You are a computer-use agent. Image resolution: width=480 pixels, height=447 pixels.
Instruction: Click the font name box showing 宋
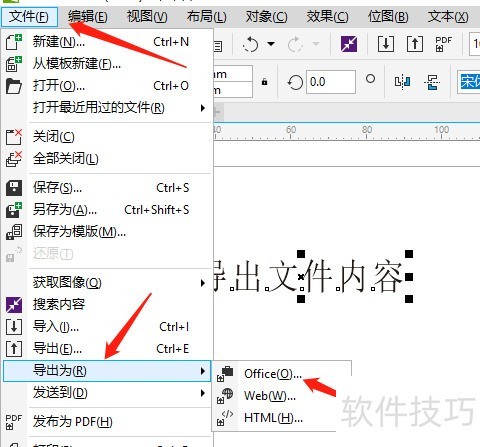coord(468,82)
